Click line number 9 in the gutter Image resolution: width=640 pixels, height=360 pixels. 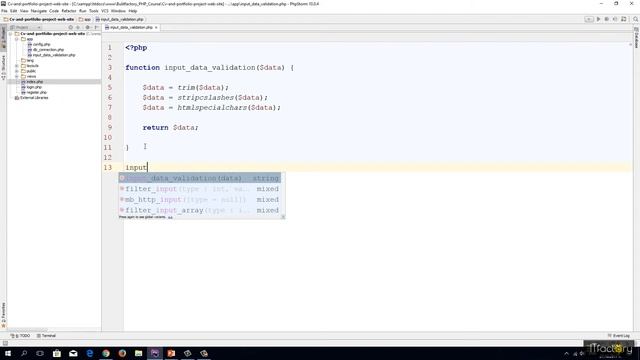pos(109,127)
